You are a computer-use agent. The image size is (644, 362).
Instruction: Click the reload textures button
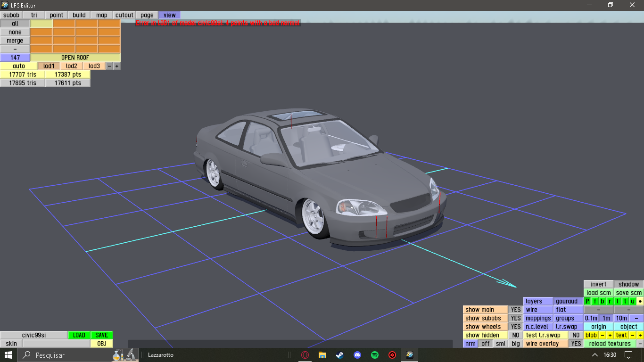tap(610, 344)
